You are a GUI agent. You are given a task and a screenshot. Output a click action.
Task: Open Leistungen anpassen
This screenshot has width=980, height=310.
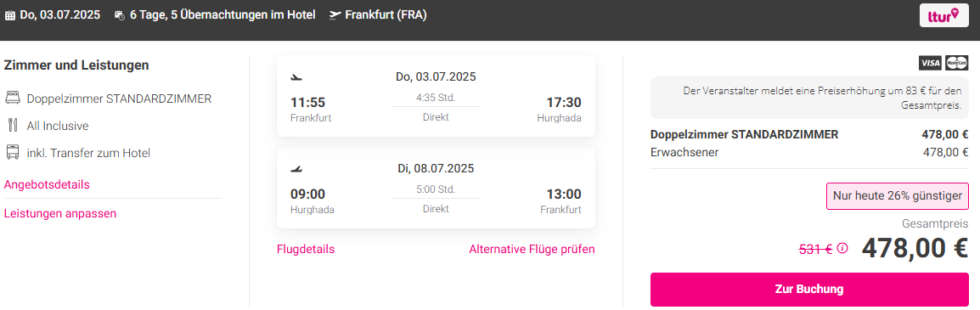pos(60,213)
